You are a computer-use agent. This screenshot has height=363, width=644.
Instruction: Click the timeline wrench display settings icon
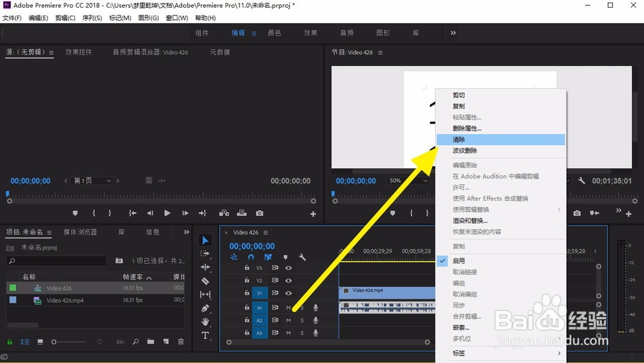click(302, 257)
